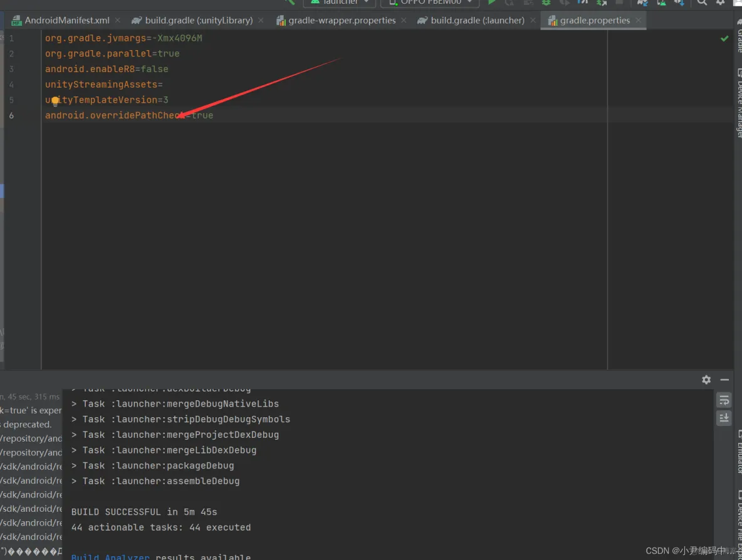The image size is (742, 560).
Task: Select the 's deprecated.' build tree row
Action: pos(31,424)
